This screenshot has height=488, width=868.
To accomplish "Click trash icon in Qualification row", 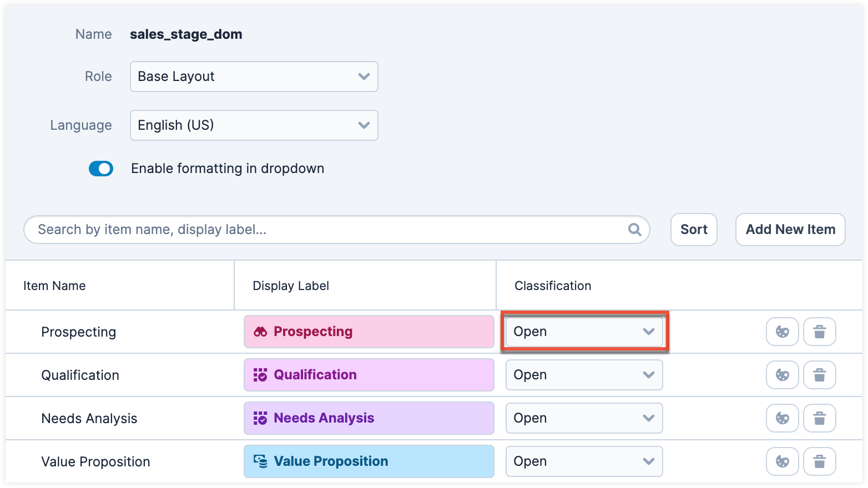I will click(x=819, y=375).
